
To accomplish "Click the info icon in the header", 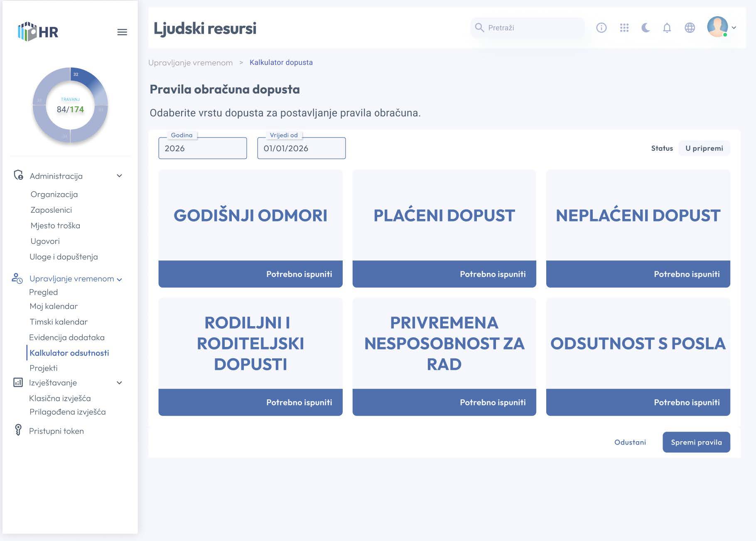I will (x=601, y=27).
